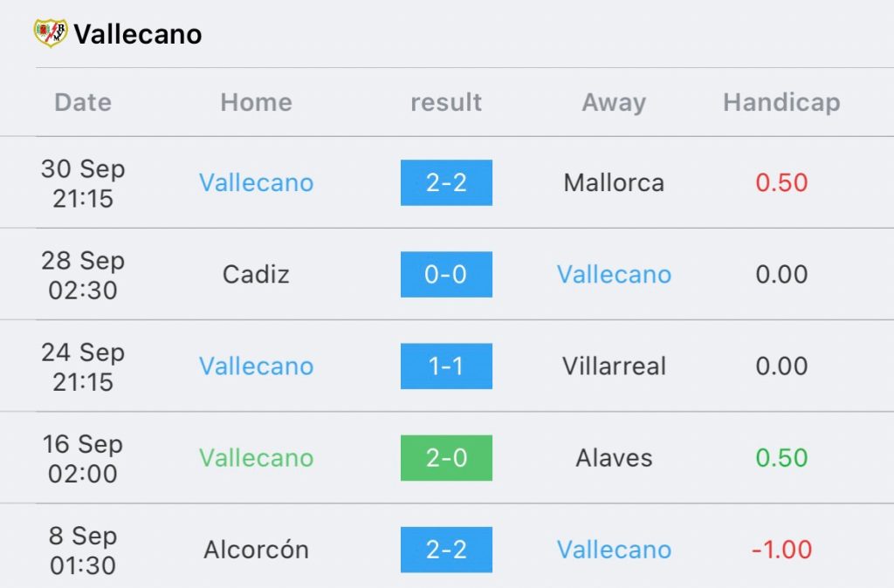This screenshot has width=894, height=588.
Task: Select the Alcorcón home team
Action: coord(256,550)
